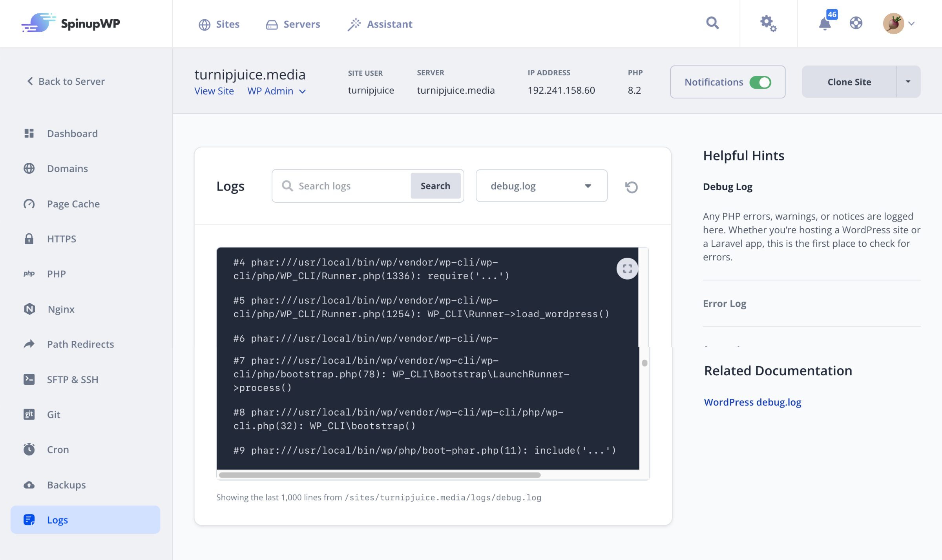
Task: Open the search magnifier in the header
Action: point(712,23)
